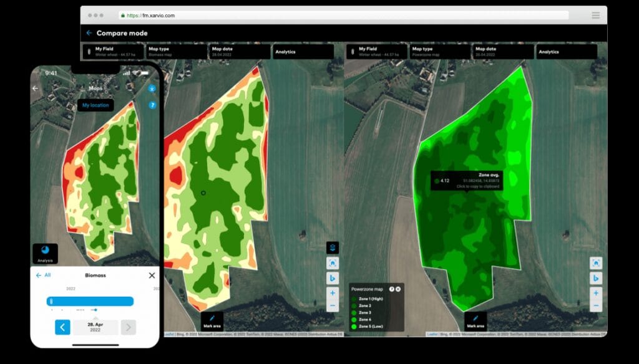Click All to go back from Biomass view
The image size is (639, 364).
tap(44, 275)
